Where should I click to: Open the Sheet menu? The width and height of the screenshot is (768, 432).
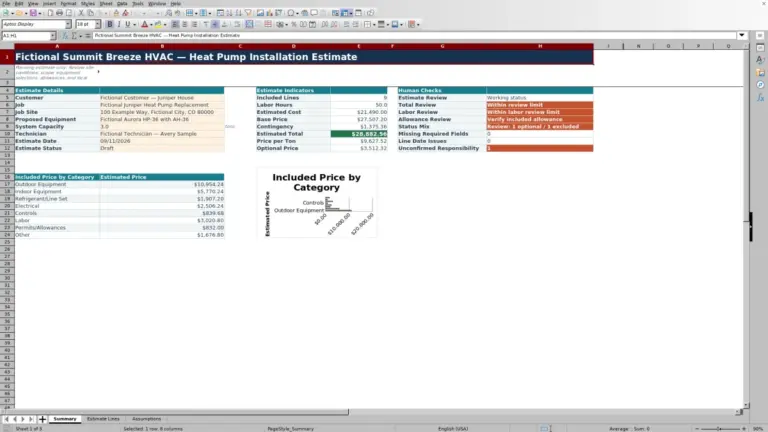[106, 3]
